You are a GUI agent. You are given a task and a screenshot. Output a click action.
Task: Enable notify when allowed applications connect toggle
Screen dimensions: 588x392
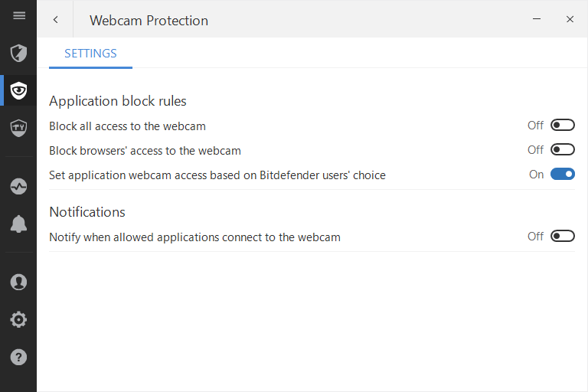click(562, 237)
